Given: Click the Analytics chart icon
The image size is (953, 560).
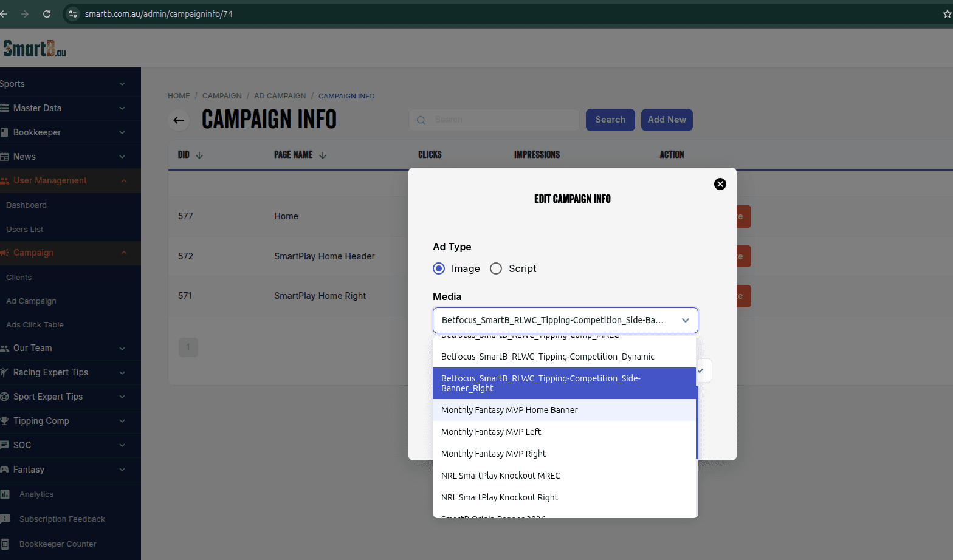Looking at the screenshot, I should [x=5, y=494].
